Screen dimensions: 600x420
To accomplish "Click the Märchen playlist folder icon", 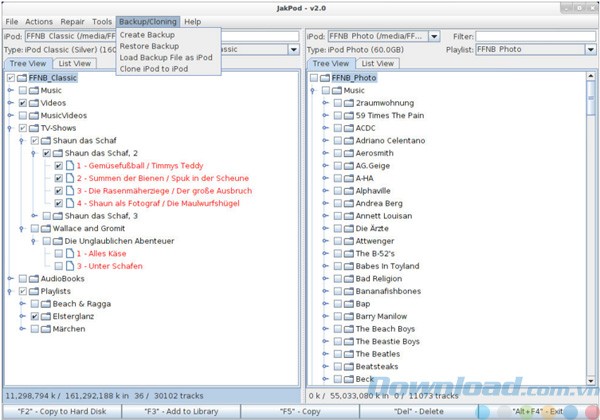I will [x=45, y=328].
